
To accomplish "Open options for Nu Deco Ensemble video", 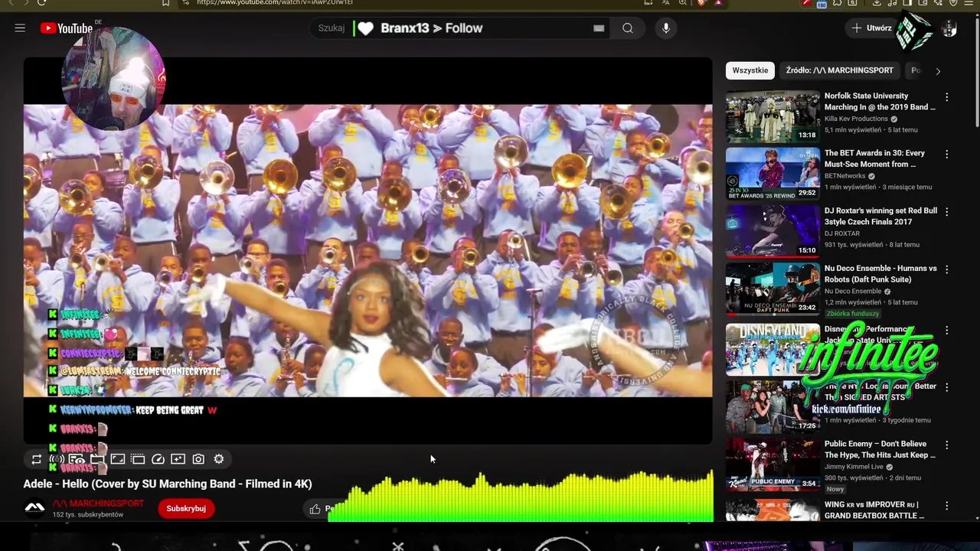I will (x=946, y=269).
